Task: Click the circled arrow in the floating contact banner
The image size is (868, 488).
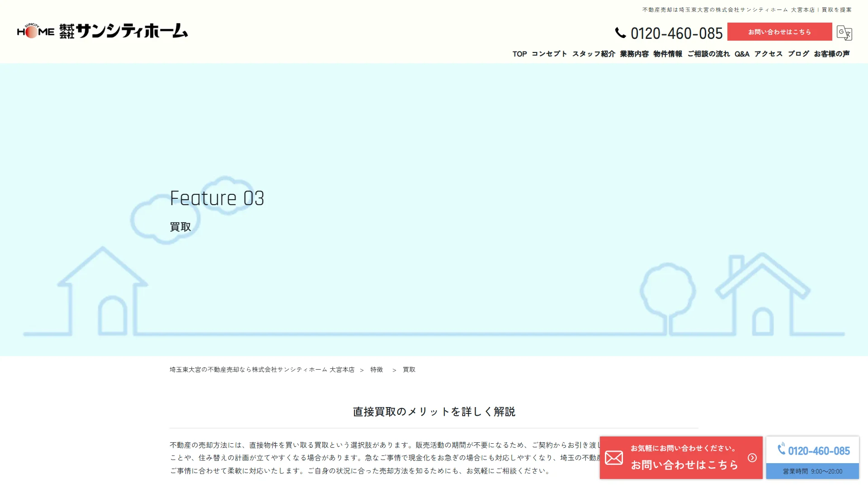Action: coord(752,458)
